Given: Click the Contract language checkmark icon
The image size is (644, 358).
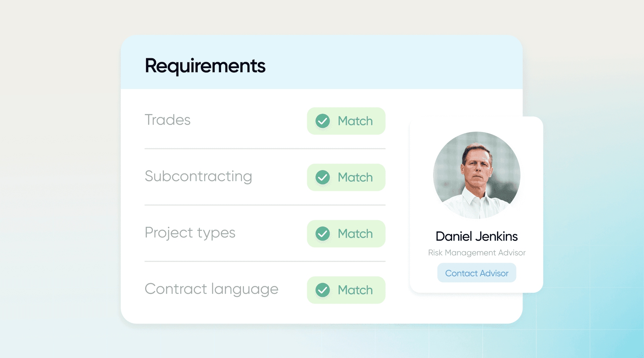Looking at the screenshot, I should pyautogui.click(x=323, y=290).
